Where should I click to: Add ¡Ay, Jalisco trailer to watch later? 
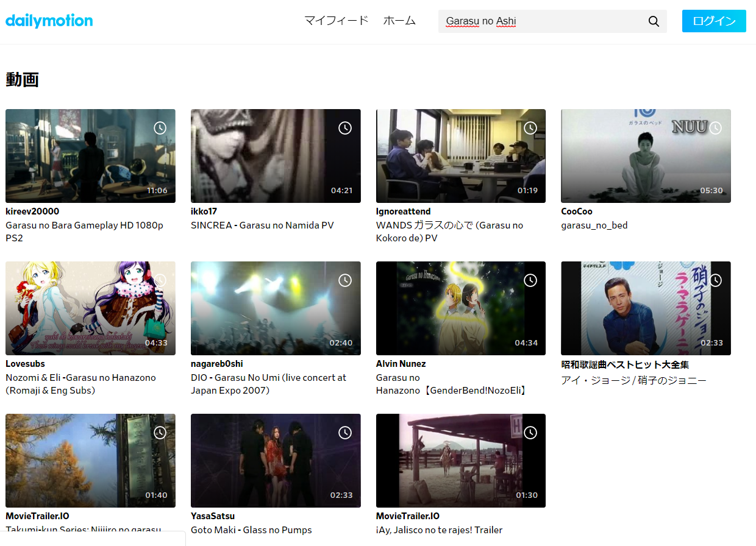pos(530,433)
